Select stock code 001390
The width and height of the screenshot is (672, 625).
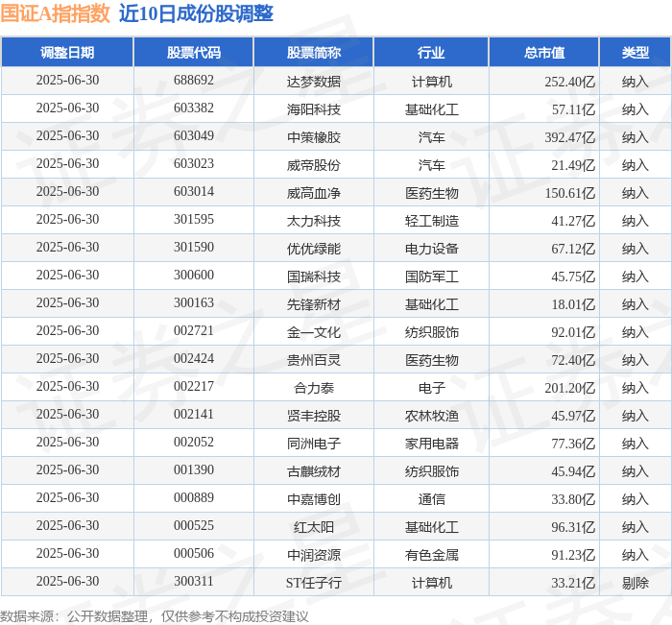click(x=194, y=470)
